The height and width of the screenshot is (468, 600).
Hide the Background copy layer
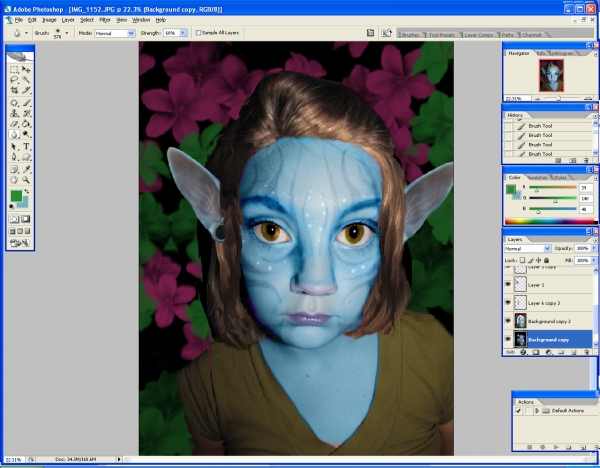pos(508,339)
